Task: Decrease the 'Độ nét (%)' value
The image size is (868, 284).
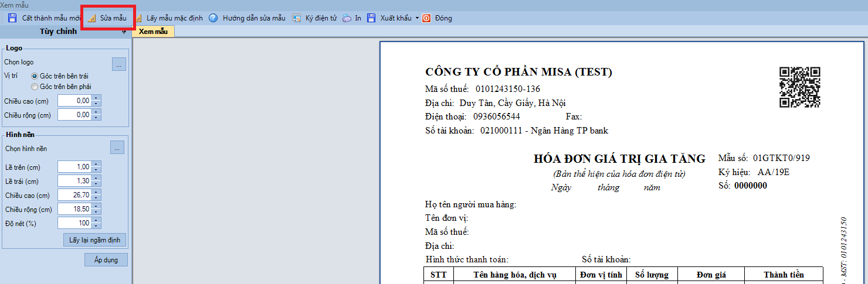Action: coord(97,226)
